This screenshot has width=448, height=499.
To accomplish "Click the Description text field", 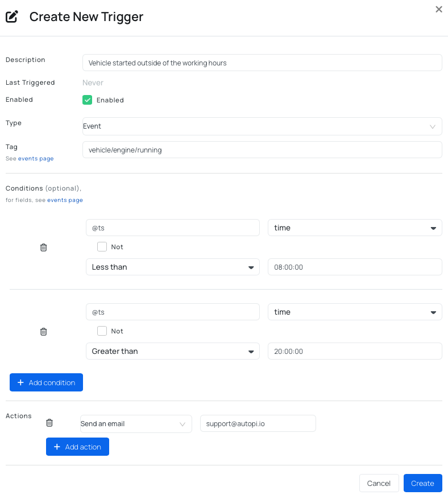I will point(262,63).
